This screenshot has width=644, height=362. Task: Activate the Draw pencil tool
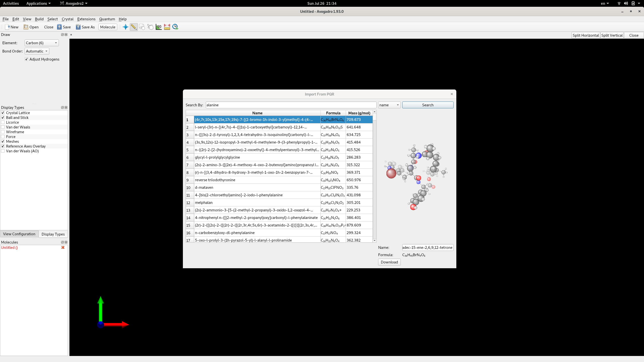click(134, 27)
